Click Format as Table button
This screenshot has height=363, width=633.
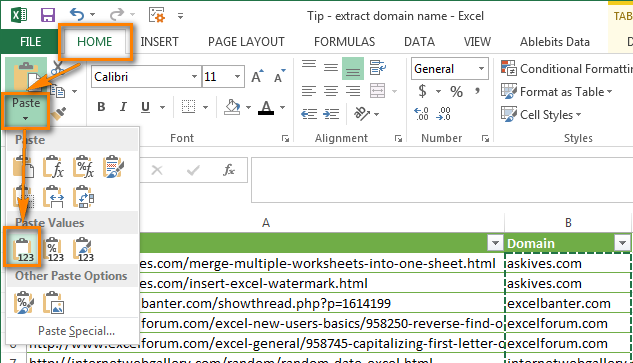pos(556,92)
